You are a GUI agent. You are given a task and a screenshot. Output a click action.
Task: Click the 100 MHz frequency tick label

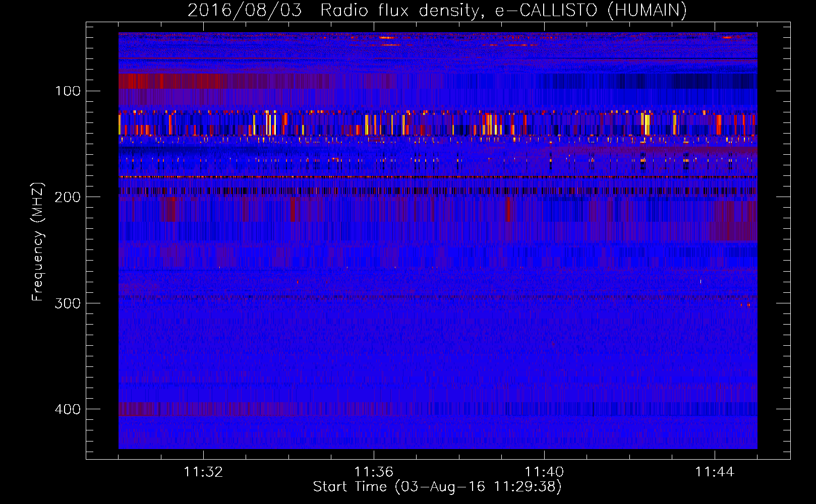[x=68, y=91]
